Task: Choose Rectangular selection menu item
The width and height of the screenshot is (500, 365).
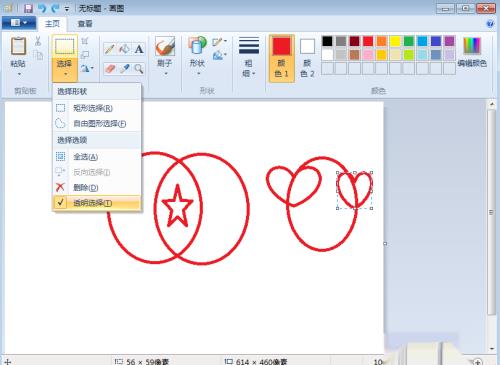Action: (97, 108)
